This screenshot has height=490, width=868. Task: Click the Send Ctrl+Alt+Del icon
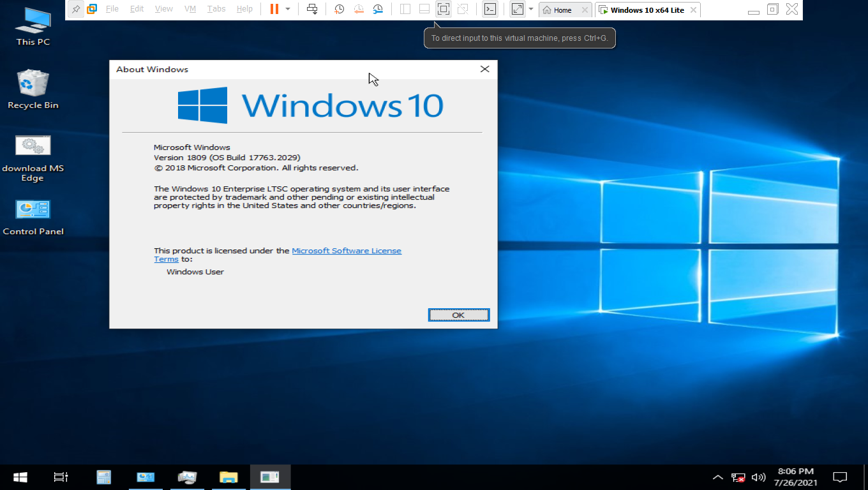pyautogui.click(x=312, y=9)
